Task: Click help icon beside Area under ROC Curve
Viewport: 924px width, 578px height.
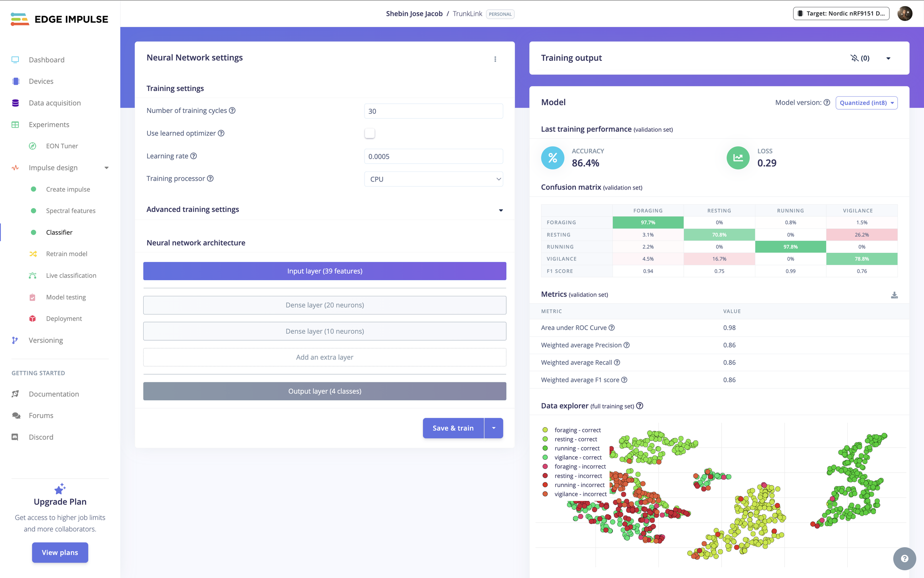Action: (x=611, y=328)
